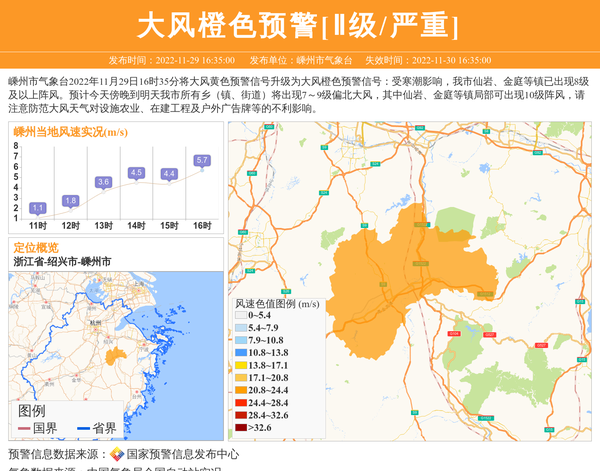
Task: Click the 5.7 wind speed marker at 16时
Action: click(202, 160)
